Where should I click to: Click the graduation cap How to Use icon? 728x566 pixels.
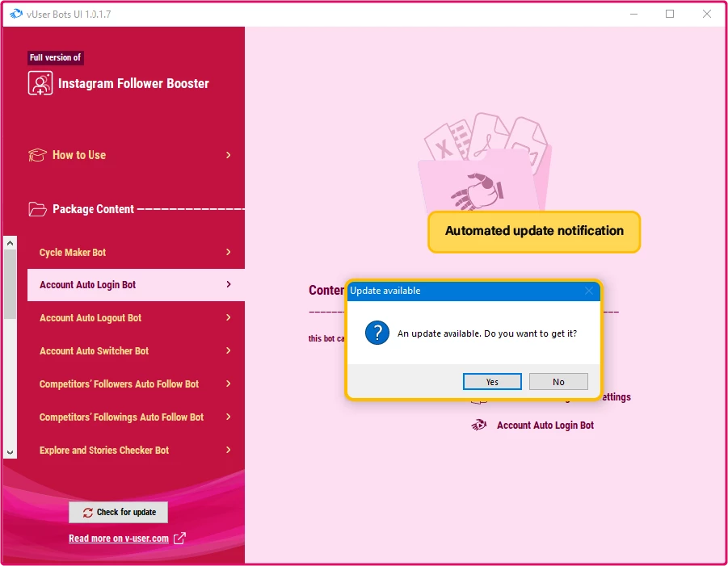38,155
